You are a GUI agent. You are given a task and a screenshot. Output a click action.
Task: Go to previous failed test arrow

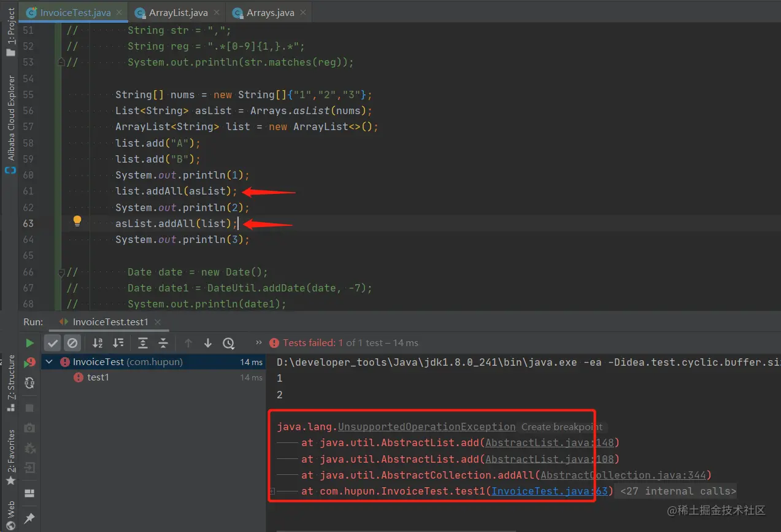tap(188, 343)
